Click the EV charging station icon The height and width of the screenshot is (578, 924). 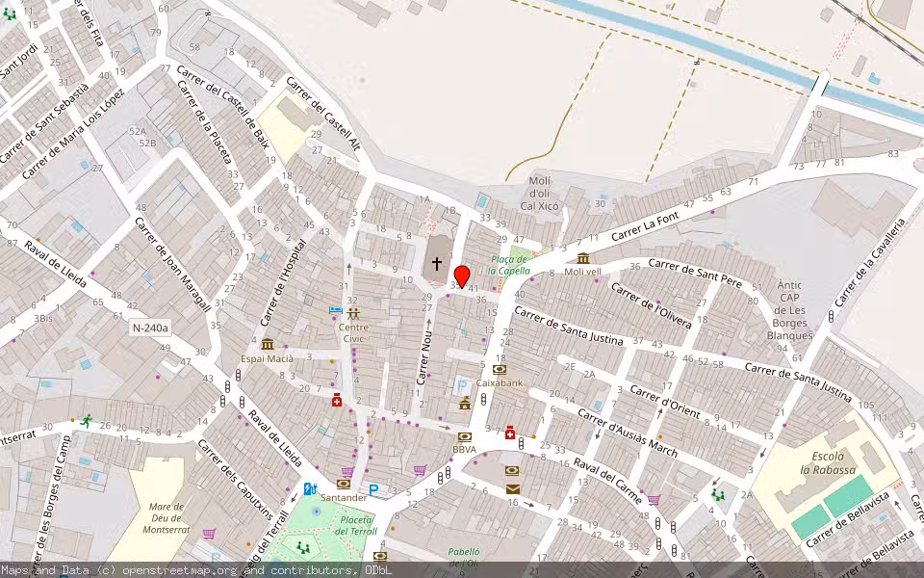coord(311,488)
